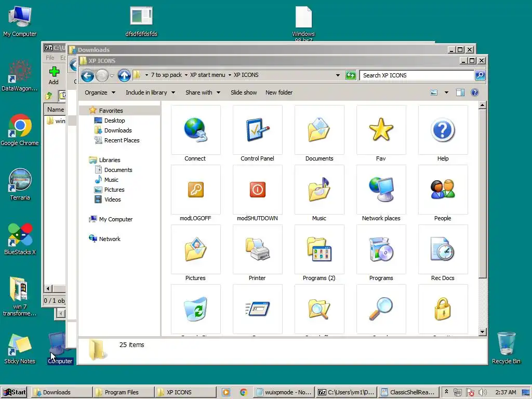This screenshot has width=532, height=399.
Task: Select the Pictures folder icon
Action: pos(195,249)
